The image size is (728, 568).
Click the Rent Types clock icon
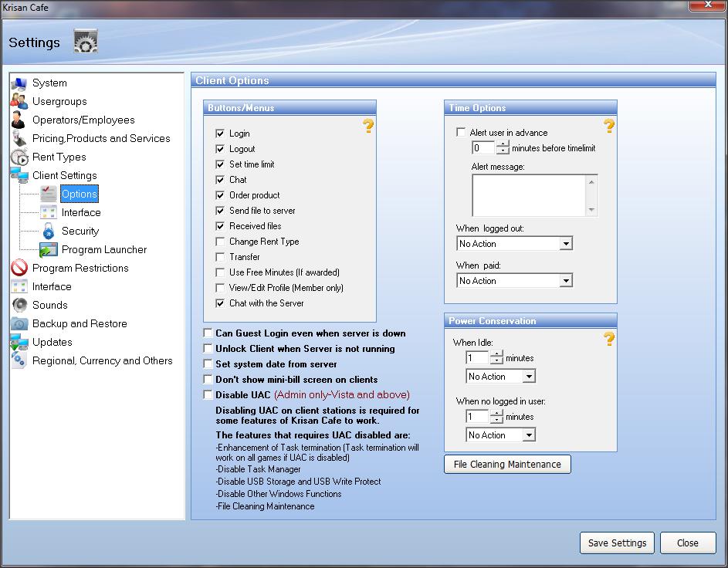[x=19, y=157]
